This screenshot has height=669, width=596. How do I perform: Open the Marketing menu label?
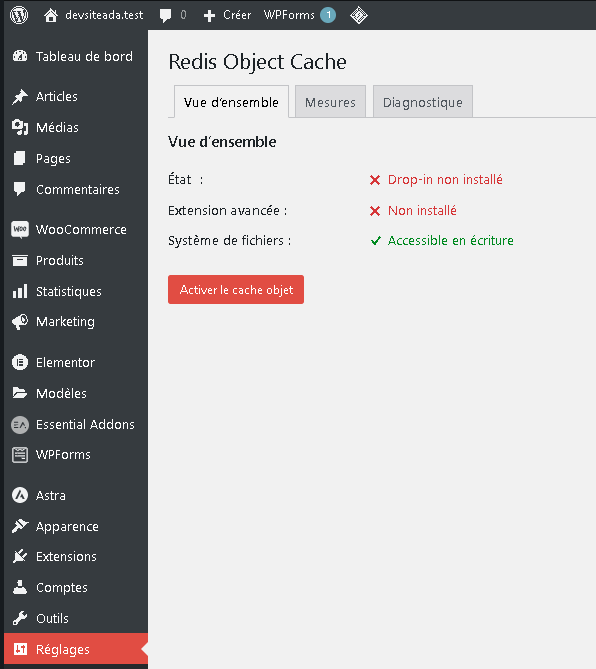pos(65,322)
